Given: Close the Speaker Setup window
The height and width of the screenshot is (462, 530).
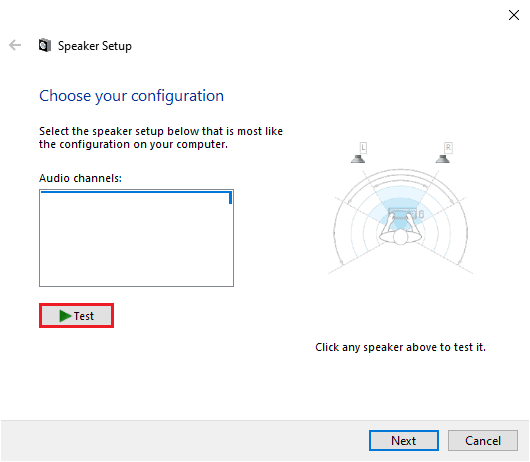Looking at the screenshot, I should coord(514,15).
